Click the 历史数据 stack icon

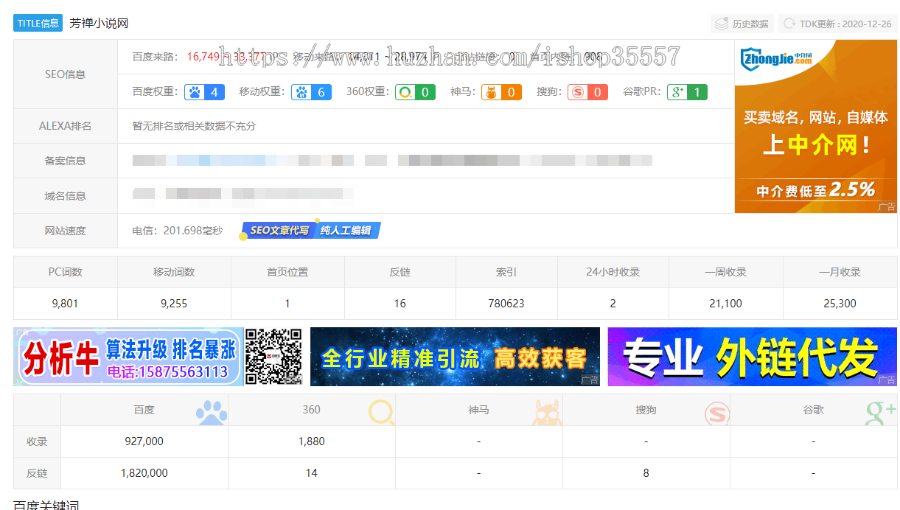tap(721, 24)
